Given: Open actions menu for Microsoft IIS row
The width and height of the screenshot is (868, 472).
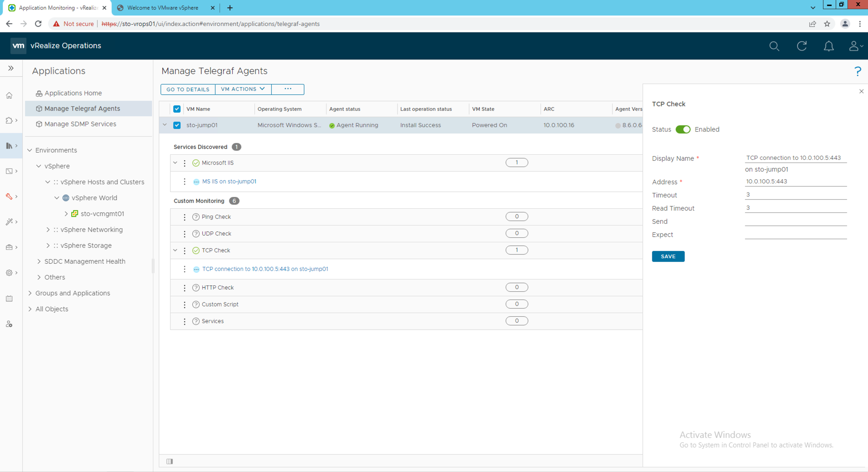Looking at the screenshot, I should click(185, 163).
